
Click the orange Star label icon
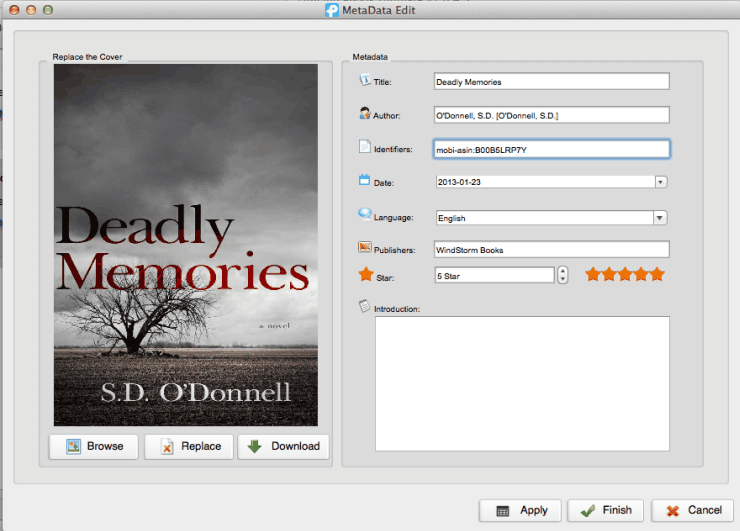366,274
